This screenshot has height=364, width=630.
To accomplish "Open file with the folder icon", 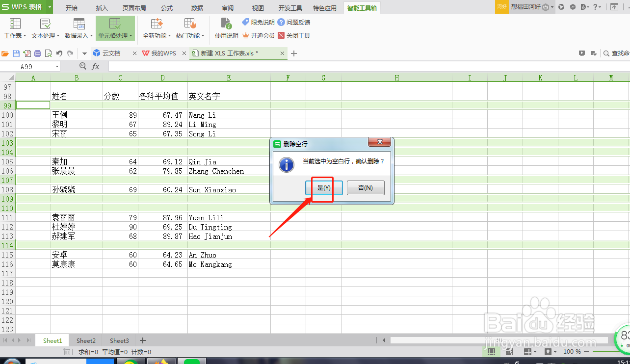I will tap(5, 53).
